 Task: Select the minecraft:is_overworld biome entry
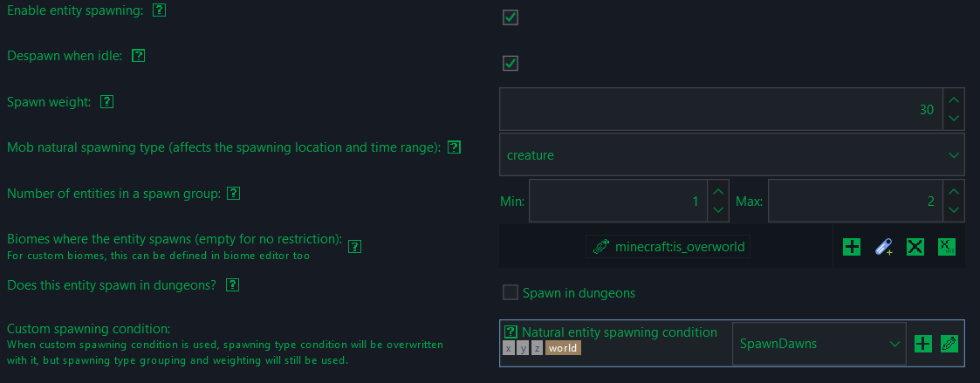(x=668, y=247)
